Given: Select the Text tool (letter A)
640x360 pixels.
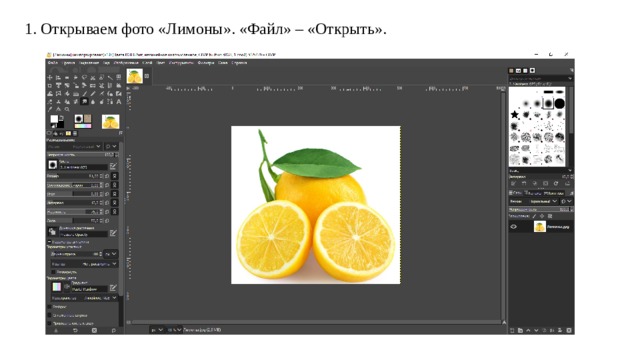Looking at the screenshot, I should (119, 102).
